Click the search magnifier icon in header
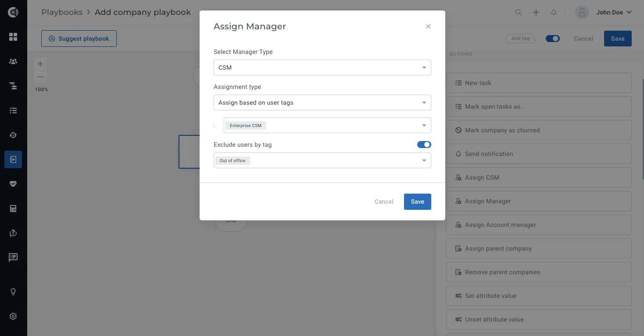This screenshot has height=336, width=644. click(519, 12)
